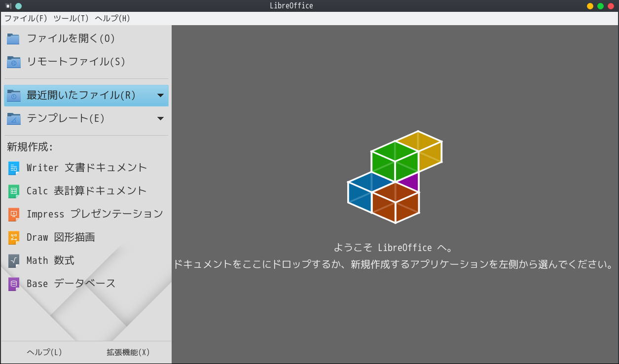Click the ヘルプ(L) button at sidebar bottom

[x=44, y=352]
